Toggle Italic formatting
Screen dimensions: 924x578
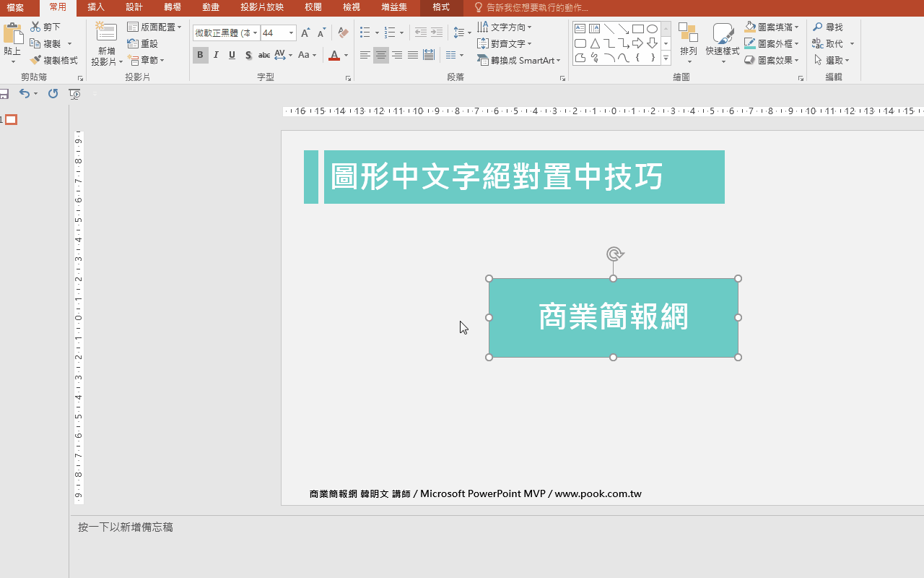point(217,55)
